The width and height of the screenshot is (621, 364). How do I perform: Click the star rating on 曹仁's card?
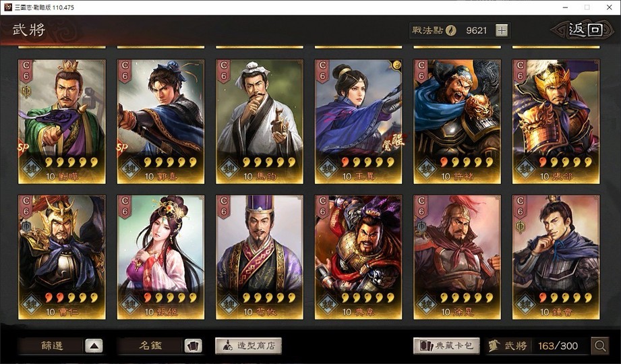pos(71,298)
